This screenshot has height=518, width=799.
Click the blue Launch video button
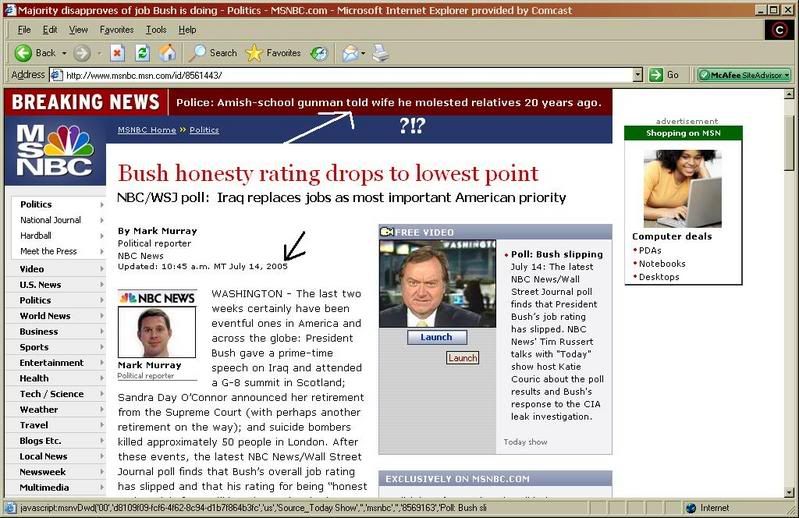coord(437,337)
